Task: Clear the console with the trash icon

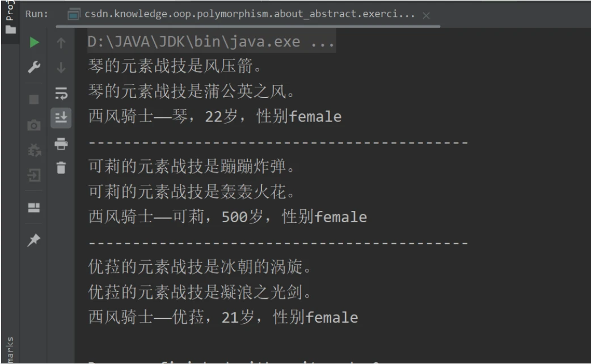Action: (60, 167)
